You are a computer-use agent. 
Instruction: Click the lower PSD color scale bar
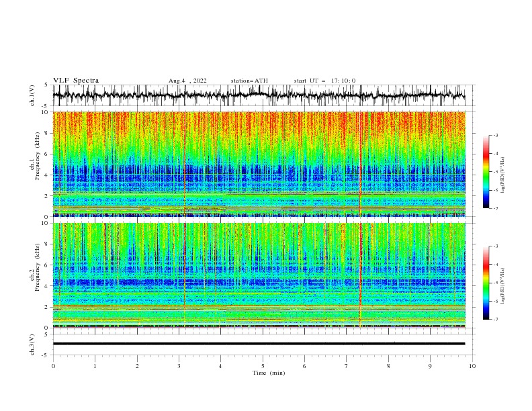pos(486,283)
